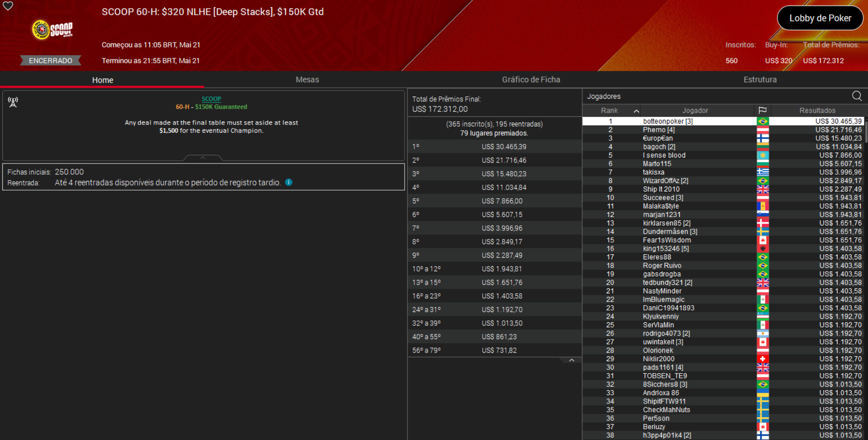Screen dimensions: 868x440
Task: Open the Estrutura tab
Action: click(760, 80)
